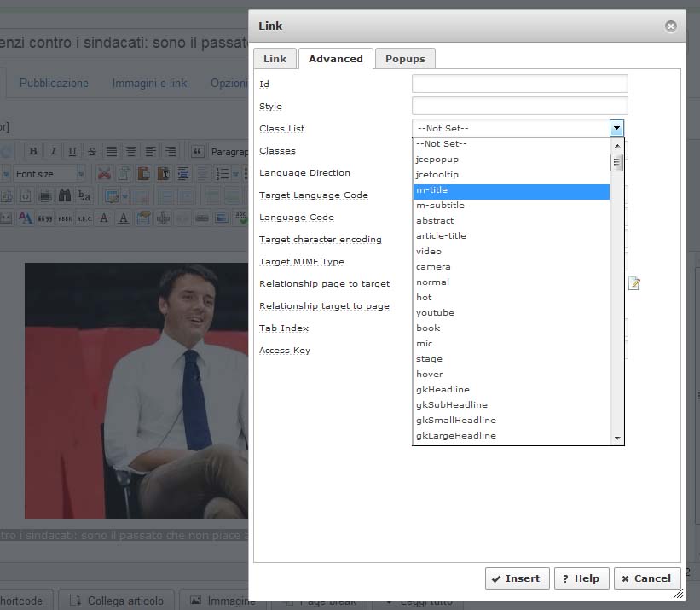Collapse the Class List dropdown arrow
The image size is (700, 610).
[x=616, y=128]
